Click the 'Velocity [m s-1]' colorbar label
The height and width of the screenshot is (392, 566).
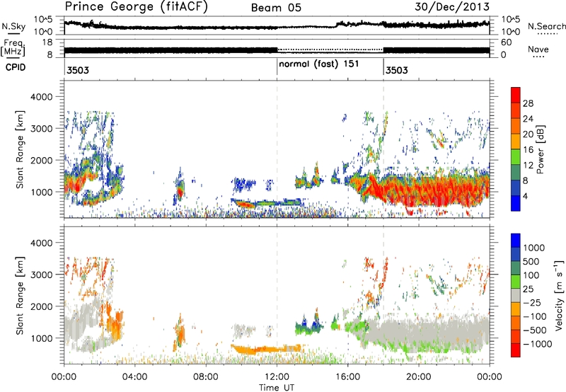click(559, 295)
